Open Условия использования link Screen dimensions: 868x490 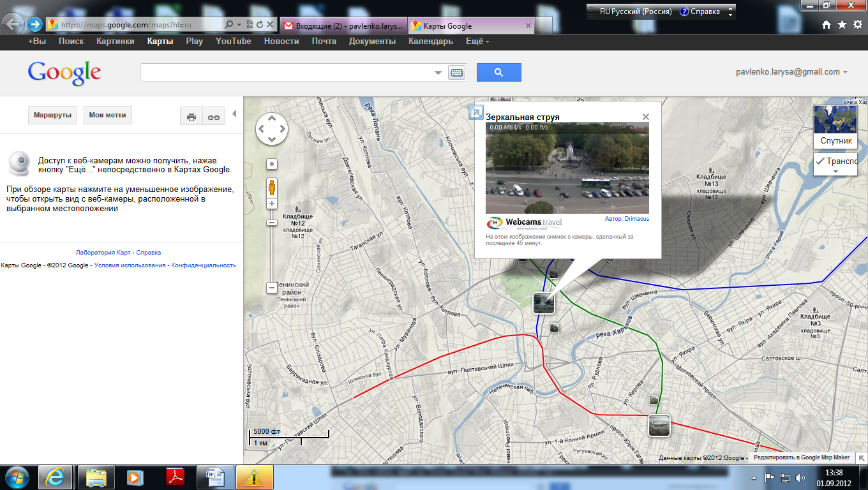[130, 265]
